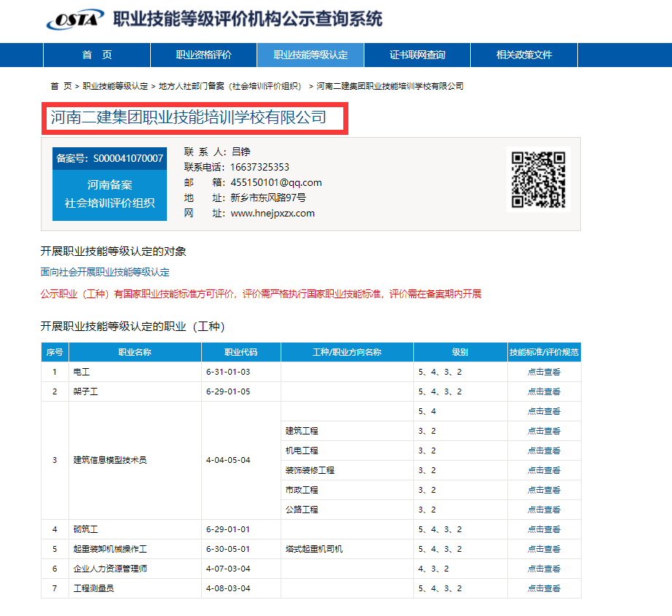This screenshot has width=672, height=616.
Task: Open the 职业资格评价 tab
Action: 203,55
